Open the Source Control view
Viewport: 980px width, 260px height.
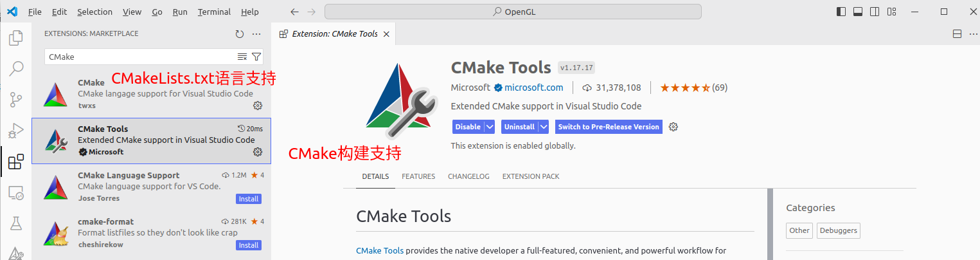[x=15, y=100]
